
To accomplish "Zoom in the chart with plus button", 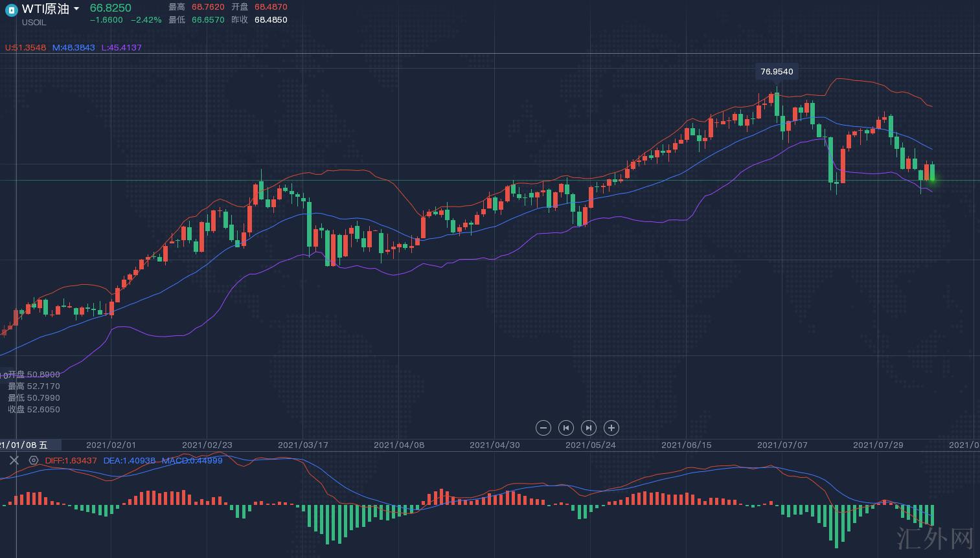I will click(x=611, y=428).
